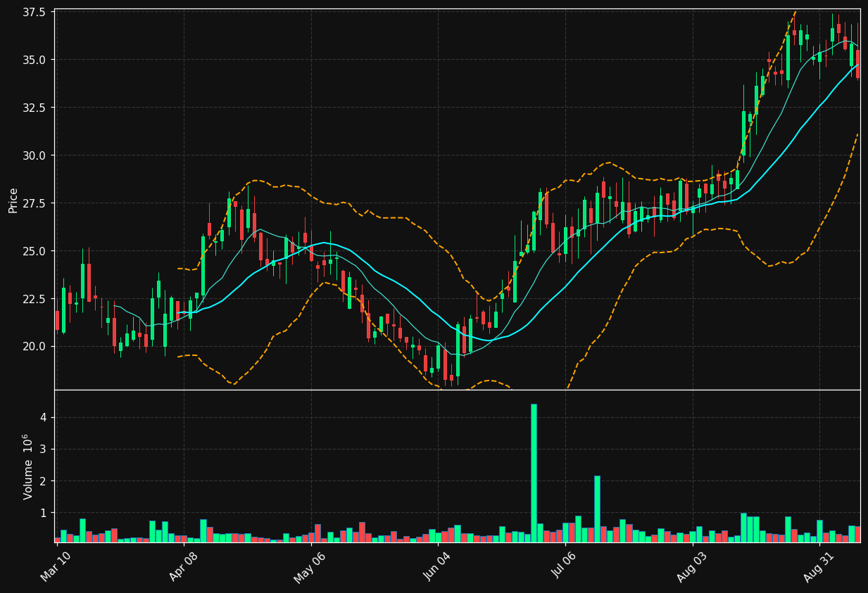
Task: Click the Volume 10⁶ axis title
Action: coord(28,466)
